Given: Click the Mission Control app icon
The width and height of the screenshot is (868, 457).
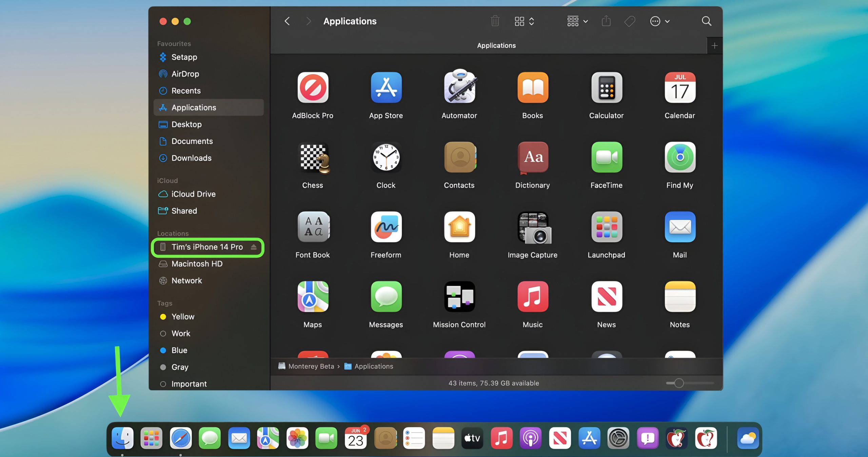Looking at the screenshot, I should pos(459,297).
